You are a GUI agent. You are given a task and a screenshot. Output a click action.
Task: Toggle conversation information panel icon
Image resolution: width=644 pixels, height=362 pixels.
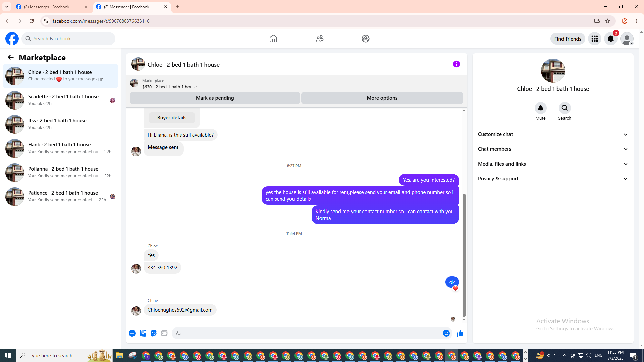coord(456,64)
